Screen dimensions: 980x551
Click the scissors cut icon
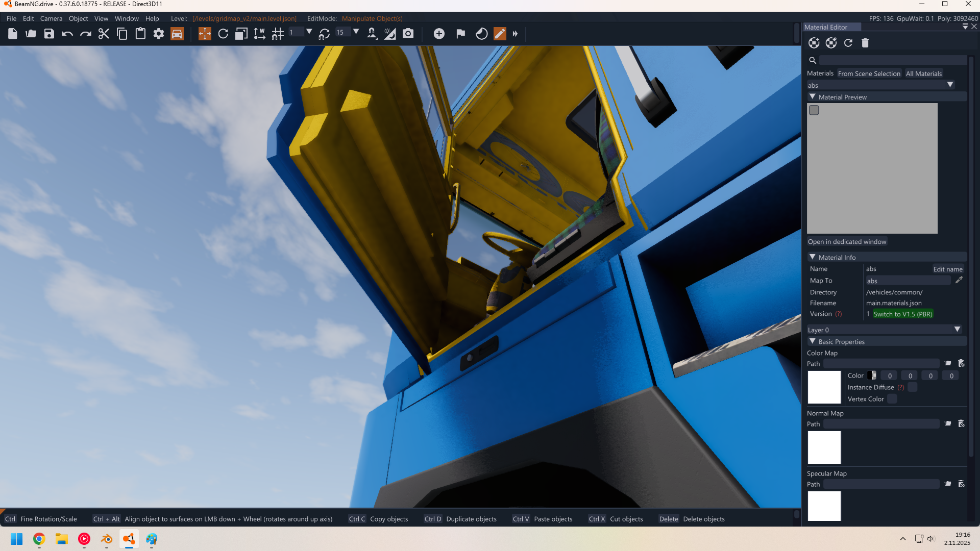pos(104,34)
